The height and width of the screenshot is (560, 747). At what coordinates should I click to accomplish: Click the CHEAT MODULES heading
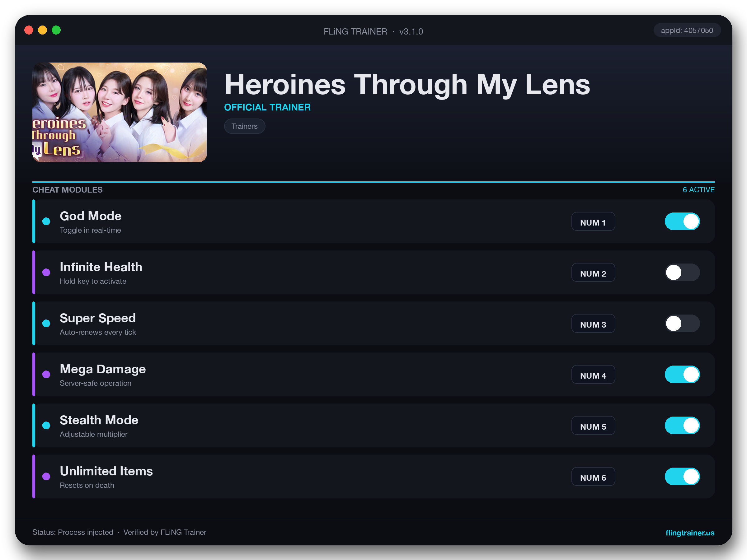click(x=68, y=190)
